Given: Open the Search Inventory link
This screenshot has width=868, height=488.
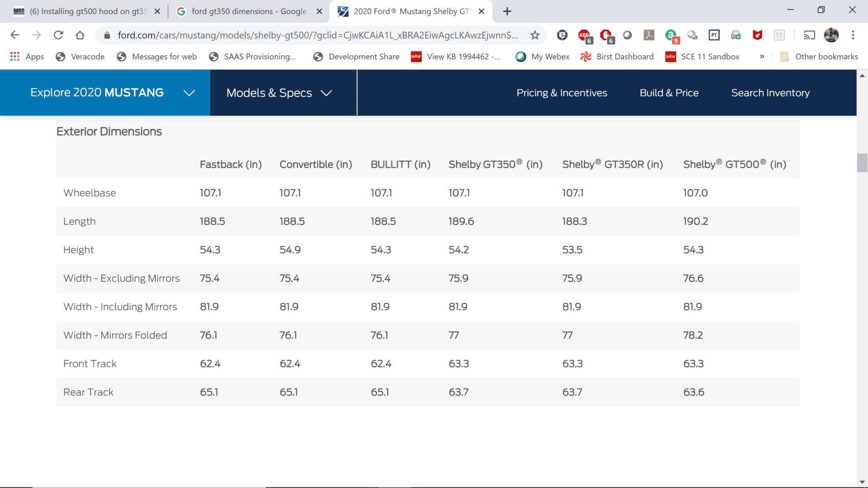Looking at the screenshot, I should click(x=770, y=93).
